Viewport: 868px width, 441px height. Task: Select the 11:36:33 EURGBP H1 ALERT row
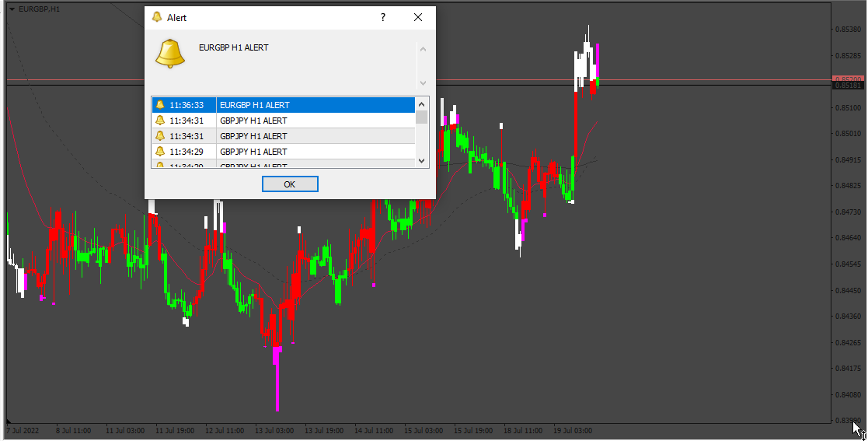coord(284,105)
